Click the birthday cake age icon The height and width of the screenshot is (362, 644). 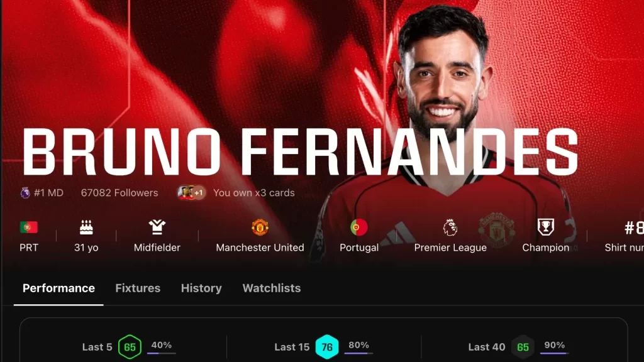click(86, 227)
